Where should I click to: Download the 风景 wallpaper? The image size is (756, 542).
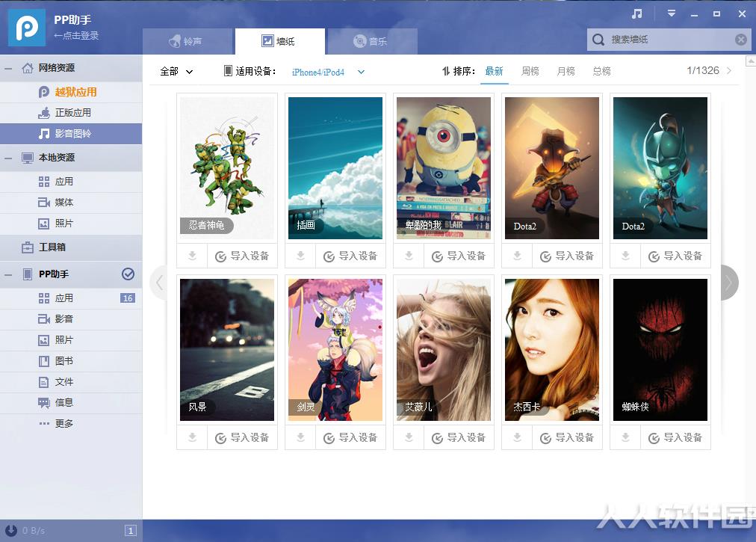click(x=193, y=438)
